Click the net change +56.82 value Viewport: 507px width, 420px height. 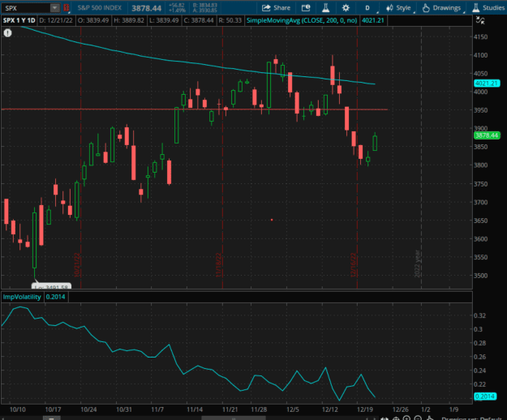tap(177, 6)
